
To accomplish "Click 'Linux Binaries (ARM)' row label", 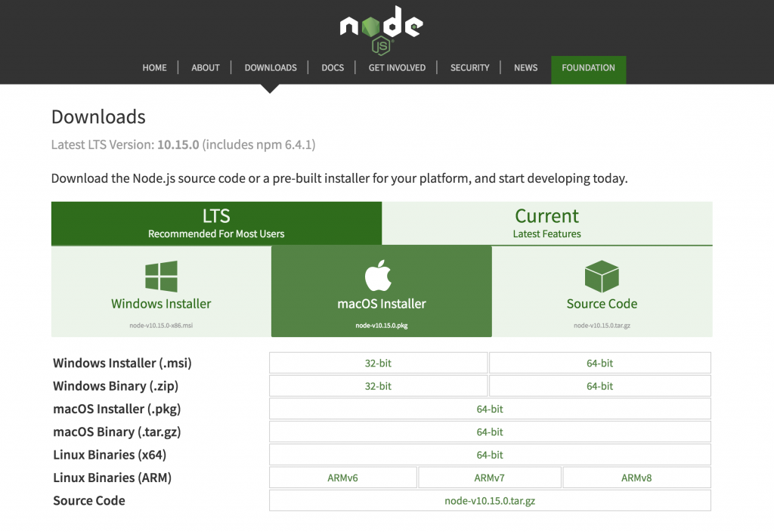I will click(x=112, y=478).
